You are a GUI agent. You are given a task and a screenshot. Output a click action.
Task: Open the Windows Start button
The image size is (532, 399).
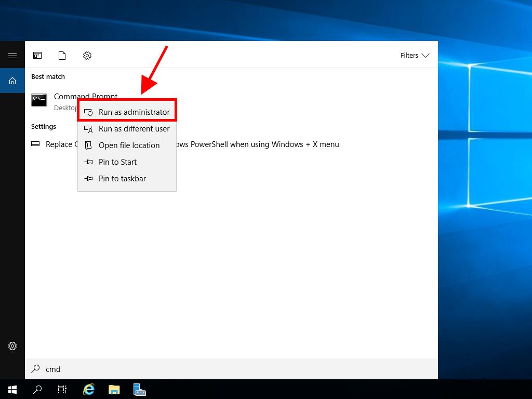[12, 389]
